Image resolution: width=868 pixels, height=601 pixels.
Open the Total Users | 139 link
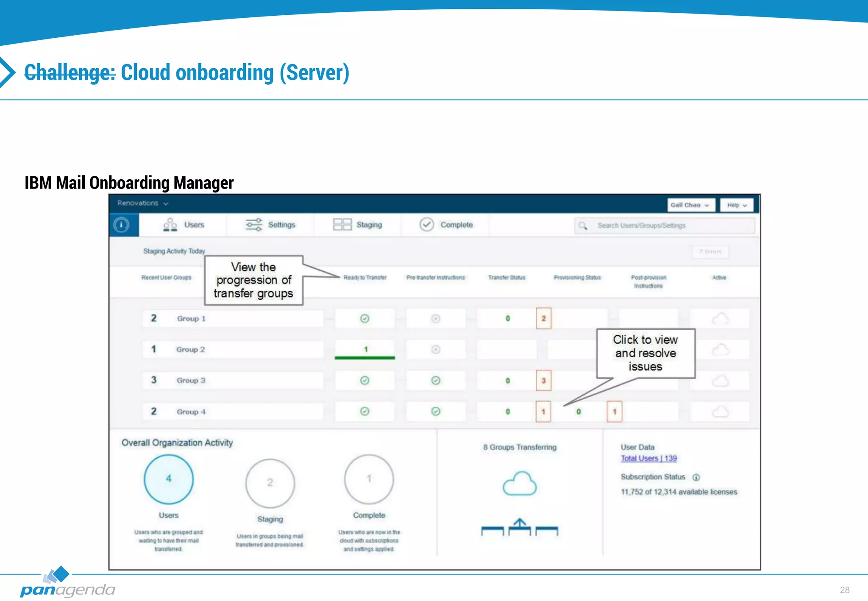pos(649,458)
